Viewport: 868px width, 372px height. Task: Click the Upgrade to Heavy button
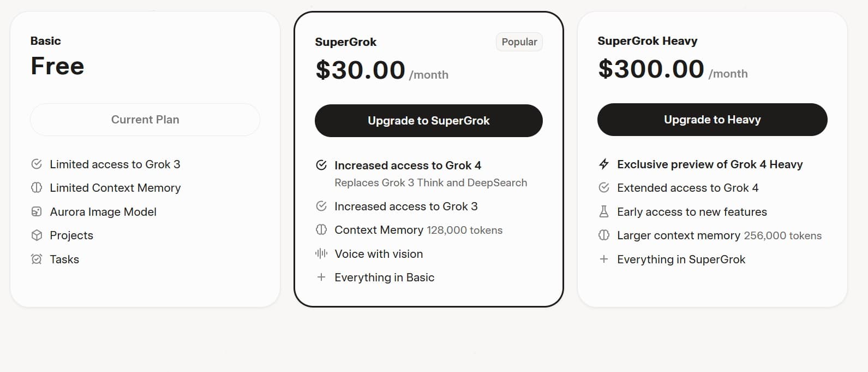point(712,120)
